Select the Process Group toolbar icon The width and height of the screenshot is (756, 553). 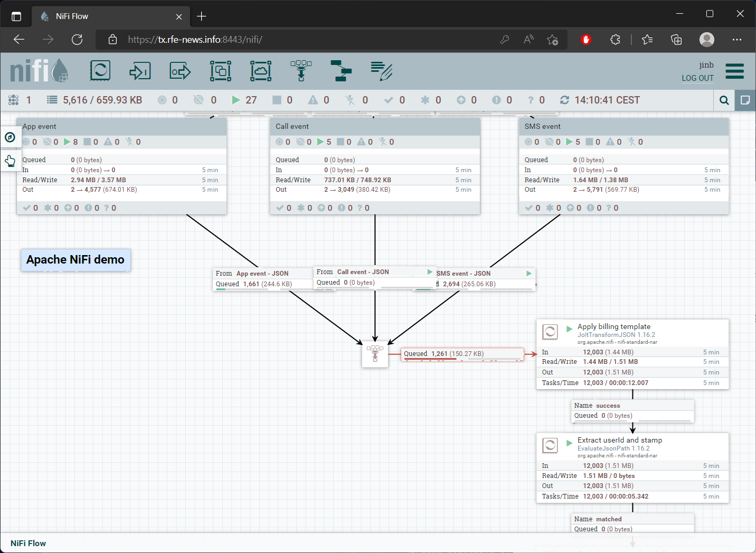click(221, 71)
